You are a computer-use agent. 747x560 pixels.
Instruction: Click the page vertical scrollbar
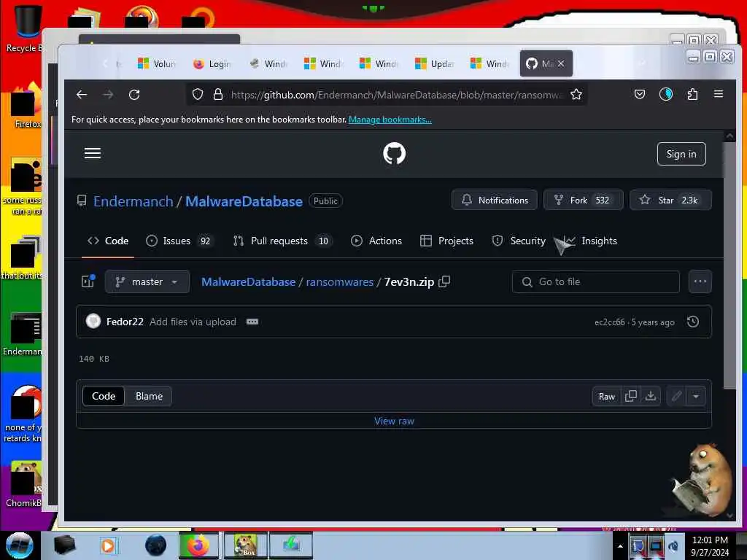click(x=729, y=267)
